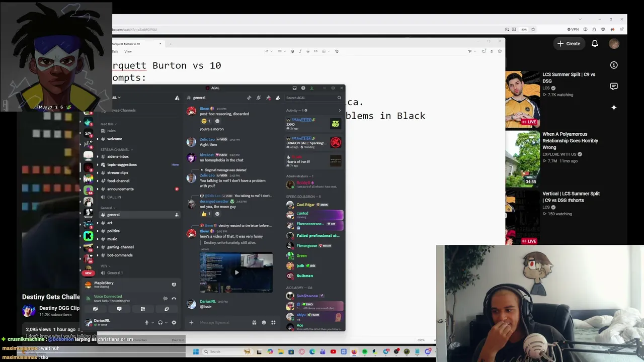Collapse the VC's category
Image resolution: width=644 pixels, height=362 pixels.
(x=105, y=266)
